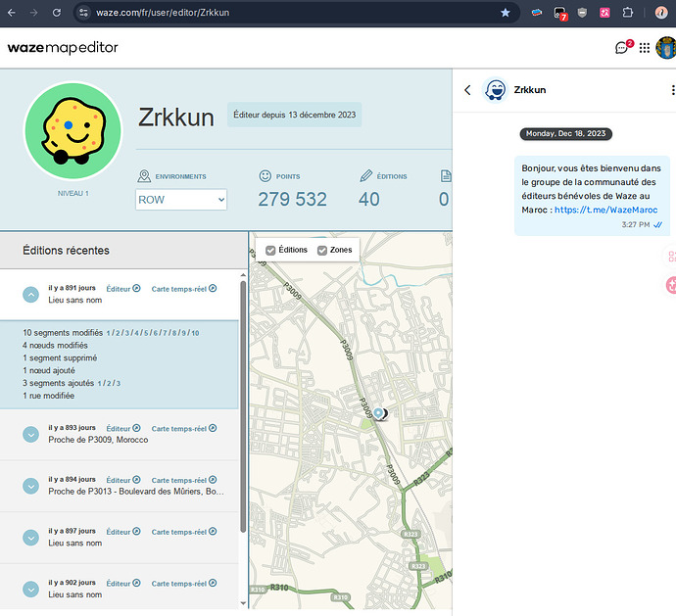676x616 pixels.
Task: Open chat messages icon with badge
Action: coord(623,47)
